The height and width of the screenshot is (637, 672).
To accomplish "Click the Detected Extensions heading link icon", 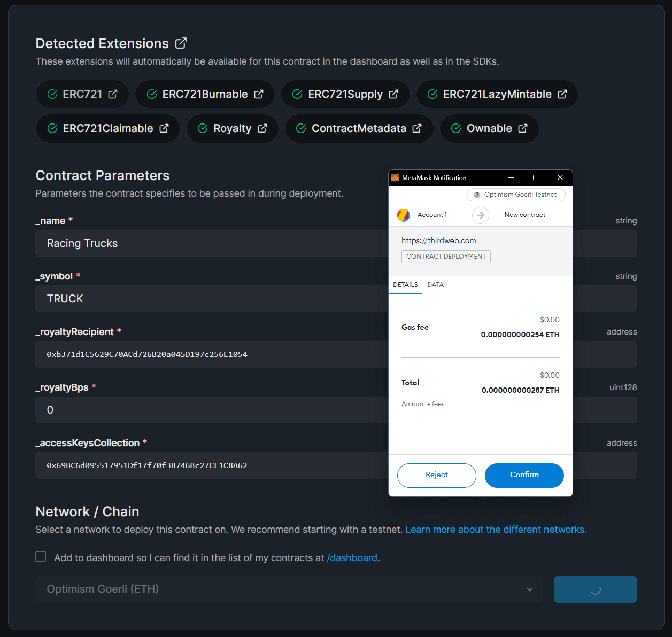I will [181, 43].
